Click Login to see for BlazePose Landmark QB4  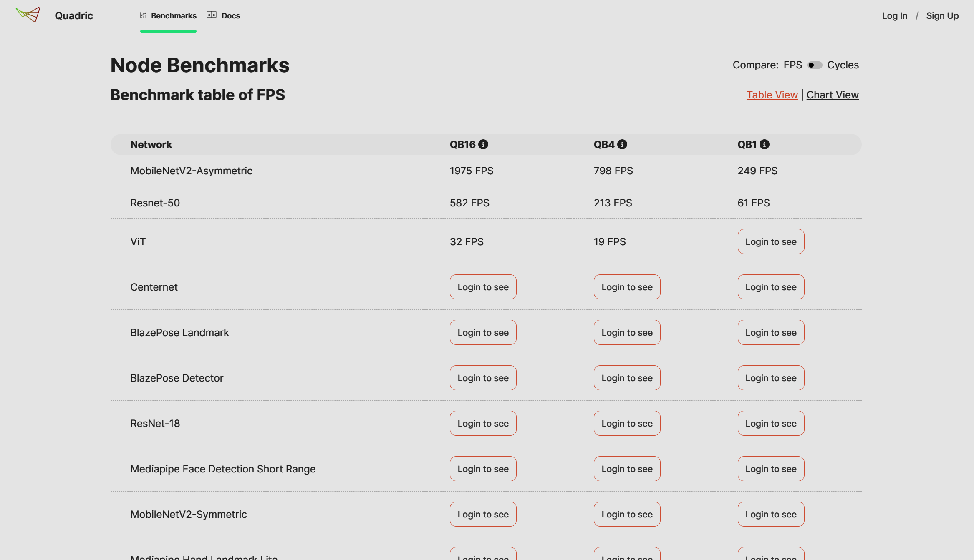click(627, 332)
